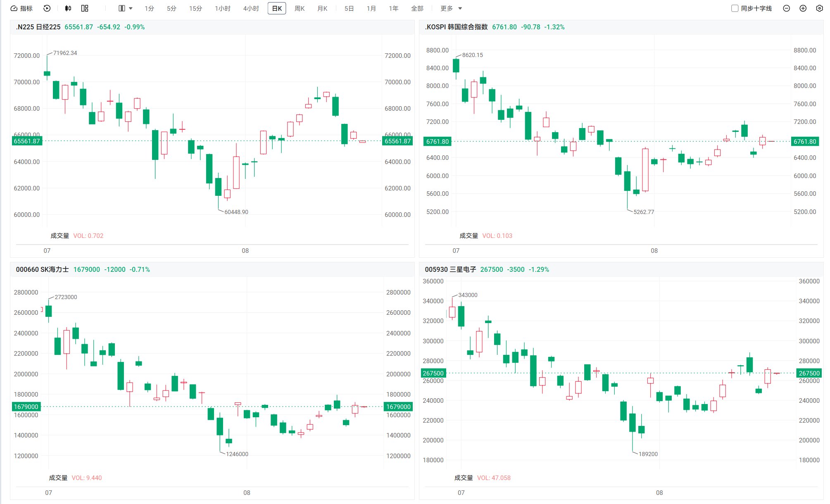The height and width of the screenshot is (504, 830).
Task: Select the candlestick chart type icon
Action: tap(68, 8)
